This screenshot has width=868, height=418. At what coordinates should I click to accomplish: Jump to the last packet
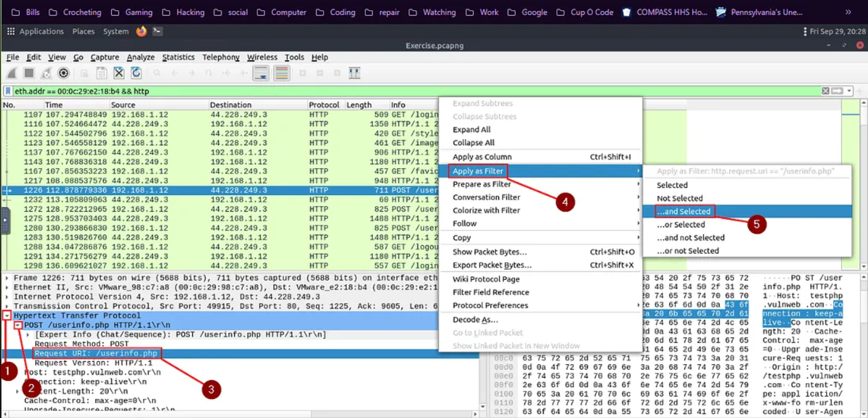pyautogui.click(x=242, y=73)
